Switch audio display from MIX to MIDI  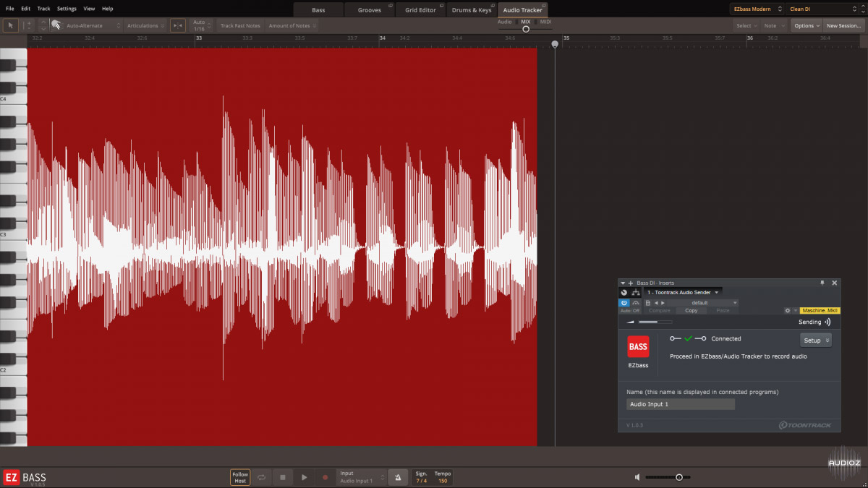[545, 22]
